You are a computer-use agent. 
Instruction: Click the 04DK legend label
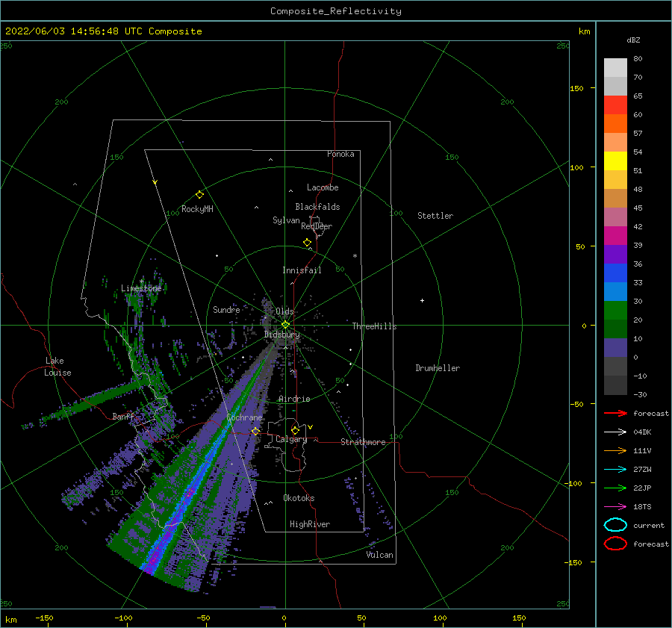coord(642,432)
